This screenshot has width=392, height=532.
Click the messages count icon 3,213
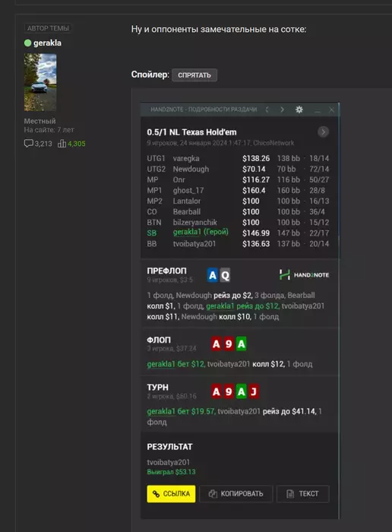[28, 144]
